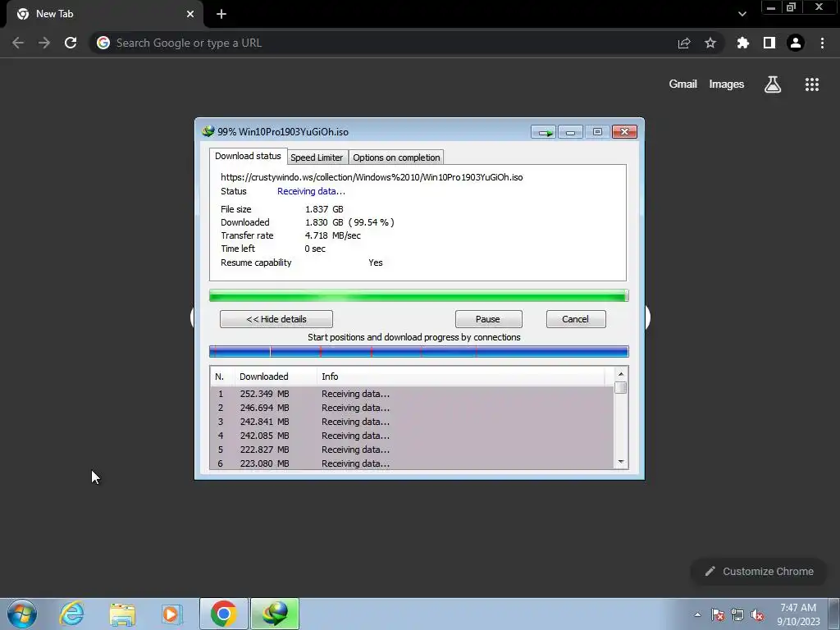Open Windows Explorer from taskbar
Screen dimensions: 840x630
point(122,614)
